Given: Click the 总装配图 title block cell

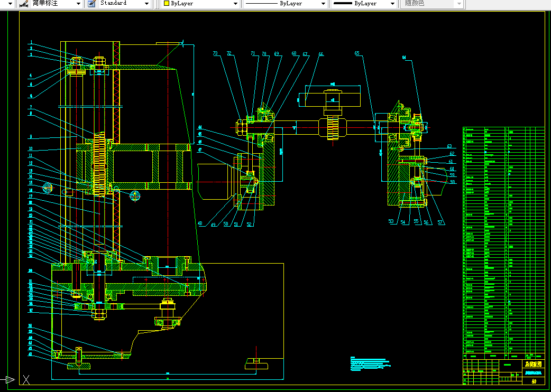Looking at the screenshot, I should point(534,365).
